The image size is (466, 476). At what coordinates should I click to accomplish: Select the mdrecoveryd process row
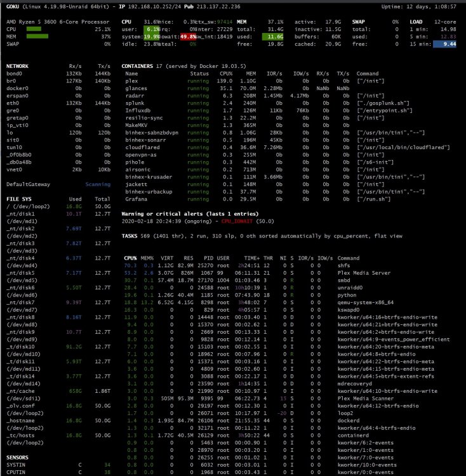point(248,384)
